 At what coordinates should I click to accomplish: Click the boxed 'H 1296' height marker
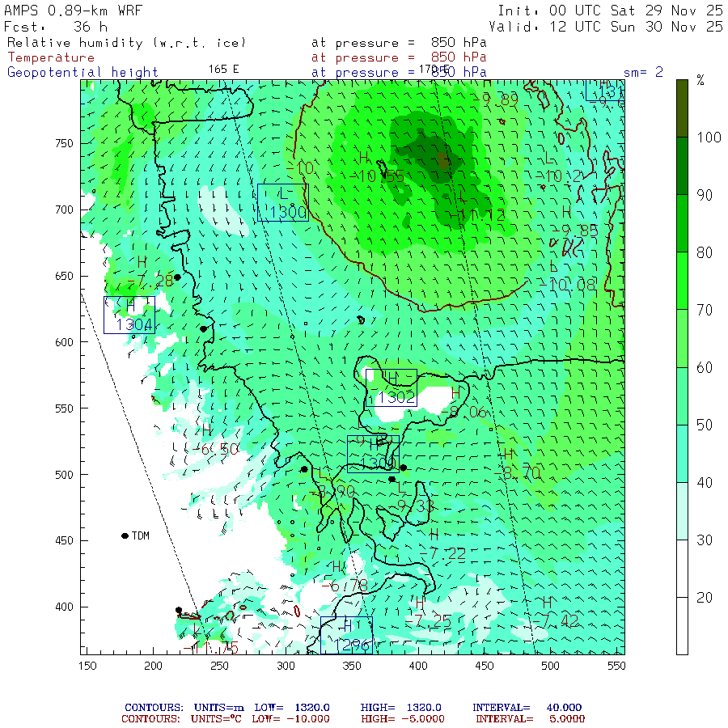(x=346, y=635)
